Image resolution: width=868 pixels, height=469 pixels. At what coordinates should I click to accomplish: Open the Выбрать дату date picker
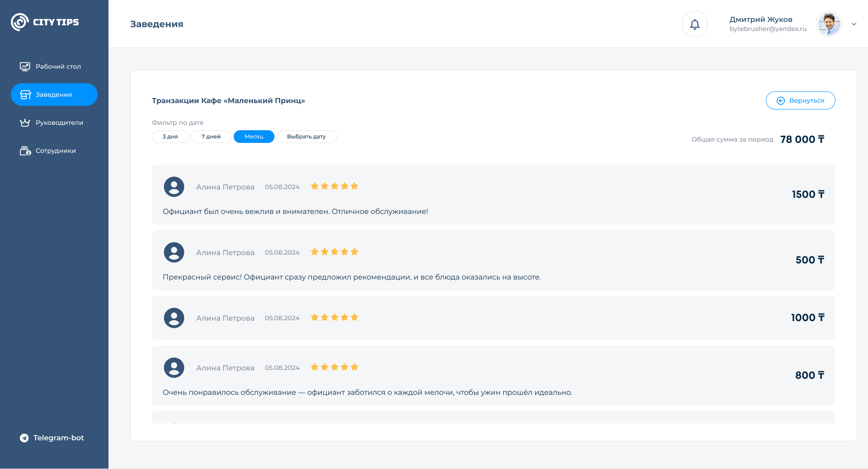pos(306,137)
